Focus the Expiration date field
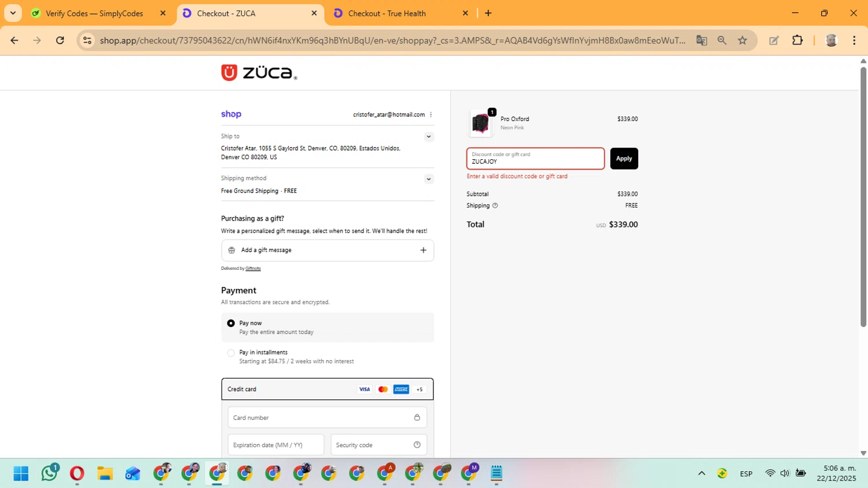This screenshot has height=488, width=868. (276, 445)
